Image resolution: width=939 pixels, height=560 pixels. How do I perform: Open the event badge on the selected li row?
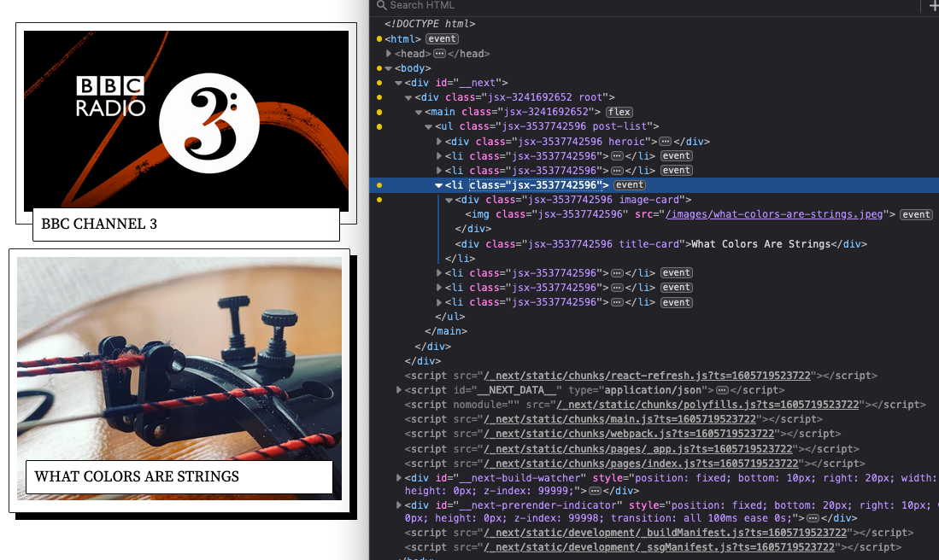[x=630, y=185]
